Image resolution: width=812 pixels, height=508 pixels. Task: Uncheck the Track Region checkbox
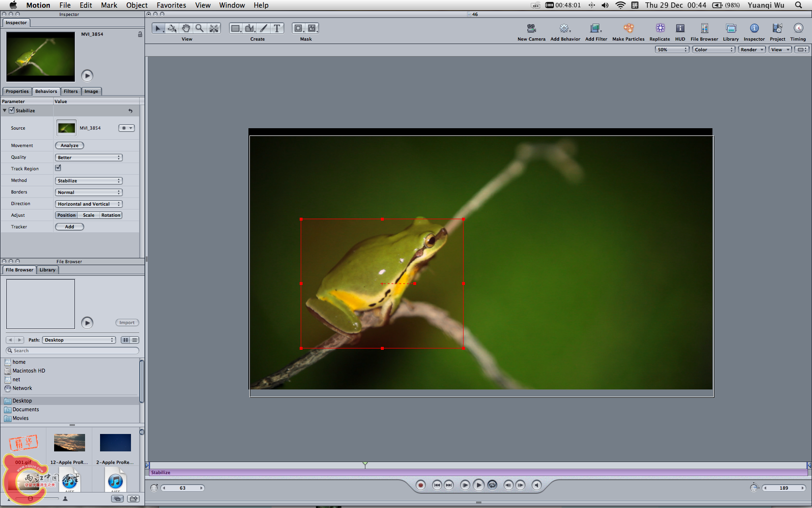pyautogui.click(x=58, y=168)
